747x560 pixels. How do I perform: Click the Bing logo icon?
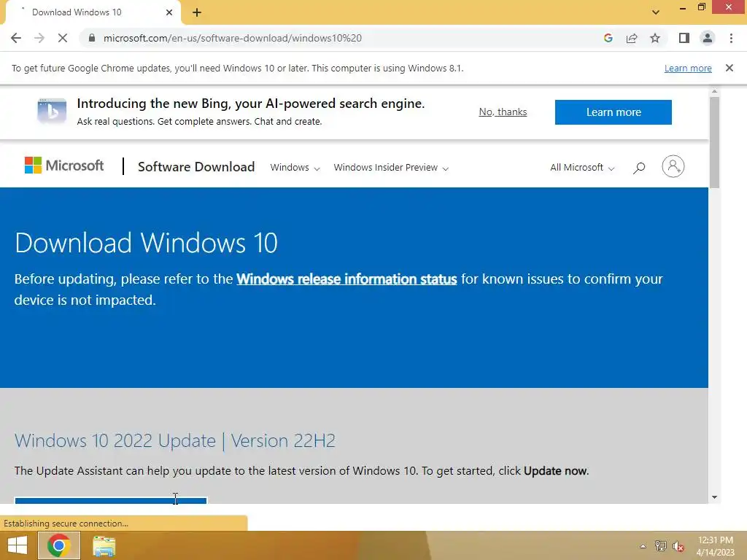[52, 112]
